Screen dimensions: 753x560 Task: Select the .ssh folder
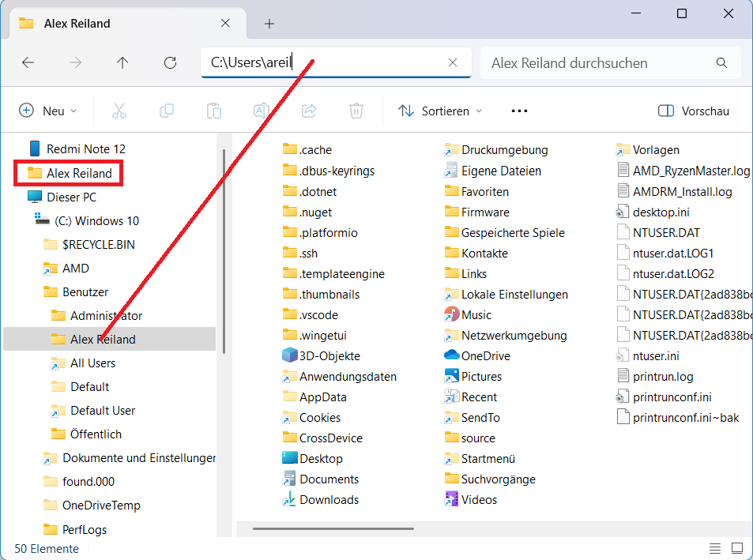300,253
